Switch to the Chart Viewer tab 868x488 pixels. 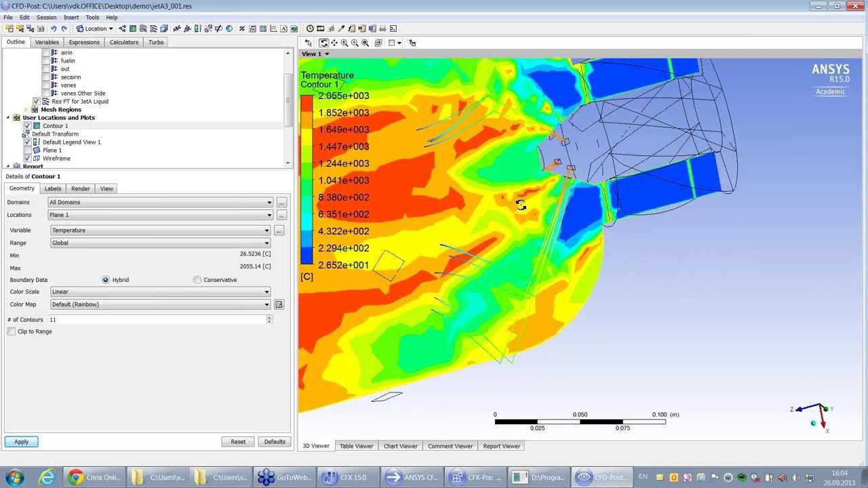401,446
